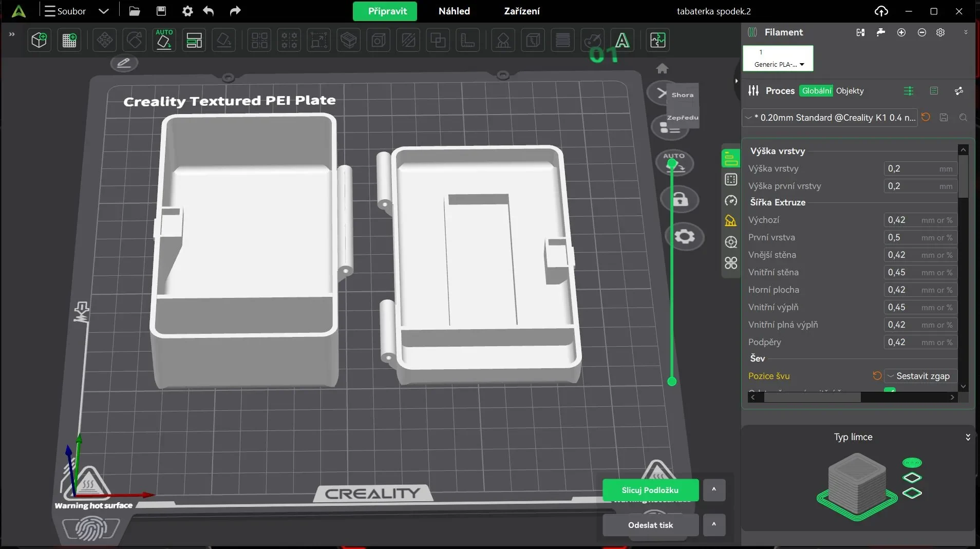Viewport: 980px width, 549px height.
Task: Open the 0.20mm Standard process preset dropdown
Action: click(831, 118)
